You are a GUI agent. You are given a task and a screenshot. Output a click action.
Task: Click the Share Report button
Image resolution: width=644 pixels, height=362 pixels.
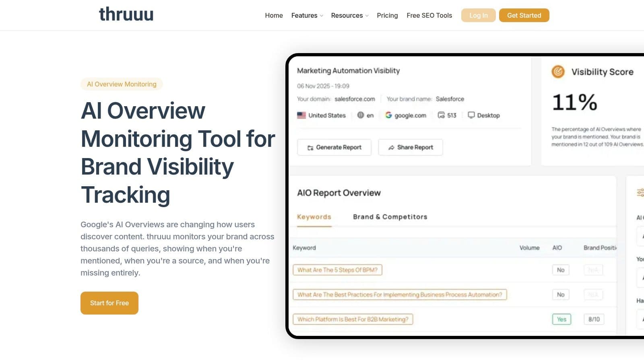(410, 147)
